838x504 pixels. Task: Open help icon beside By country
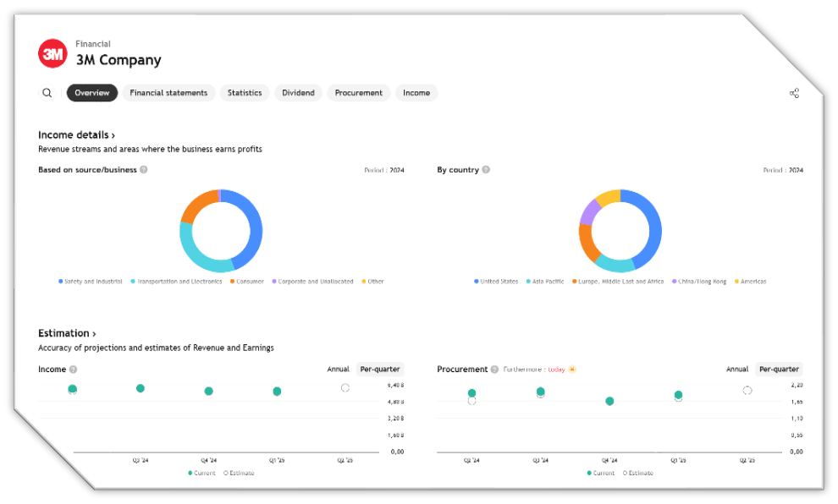(486, 170)
